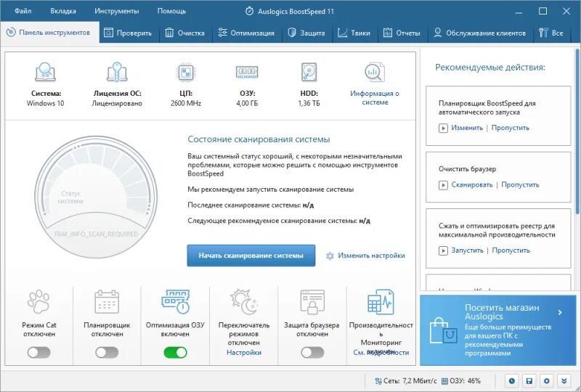The image size is (581, 392).
Task: Open the Вкладка menu
Action: pyautogui.click(x=63, y=11)
